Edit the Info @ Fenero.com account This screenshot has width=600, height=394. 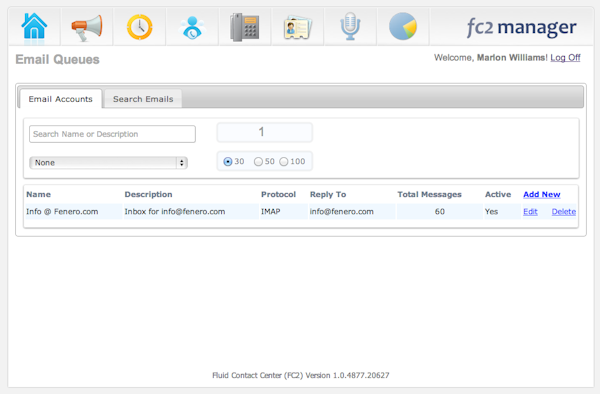pos(530,212)
